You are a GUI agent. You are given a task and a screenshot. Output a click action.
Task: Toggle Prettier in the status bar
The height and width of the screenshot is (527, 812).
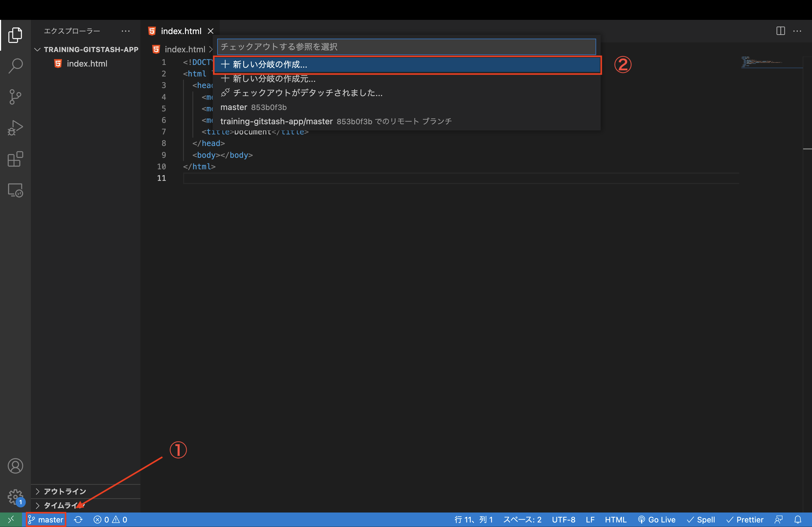tap(744, 519)
